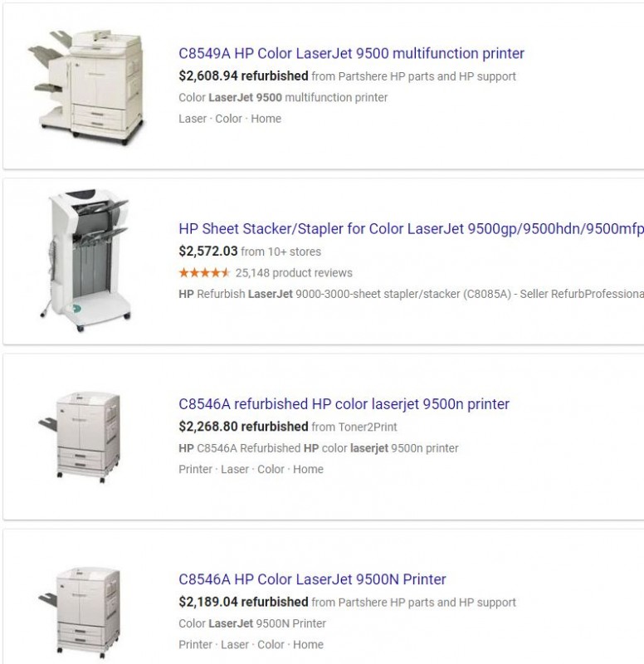Click the from 10+ stores text
644x664 pixels.
tap(281, 251)
